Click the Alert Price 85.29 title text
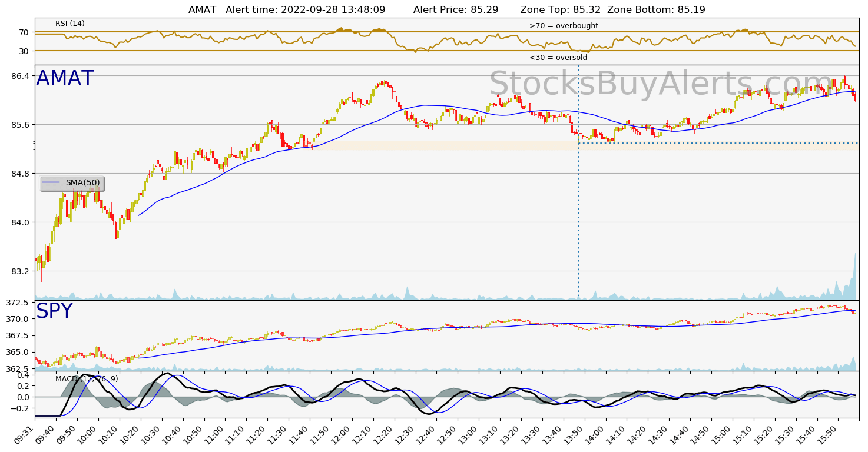This screenshot has width=868, height=452. click(x=456, y=9)
